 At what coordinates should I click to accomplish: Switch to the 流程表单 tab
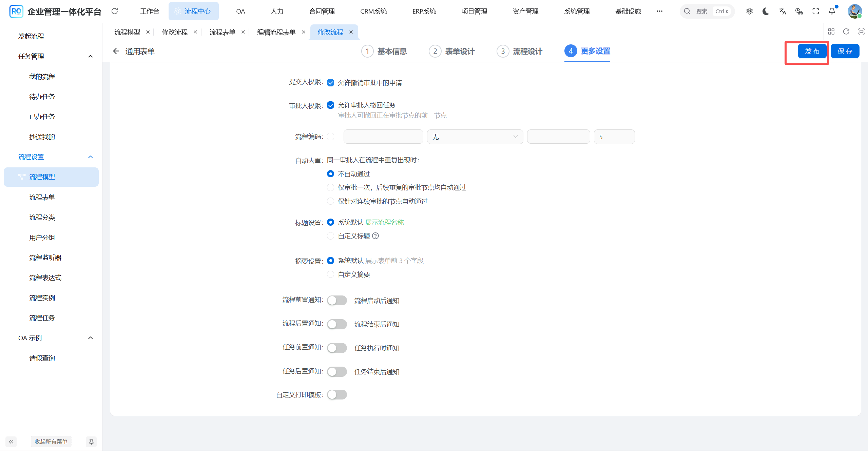click(x=222, y=32)
